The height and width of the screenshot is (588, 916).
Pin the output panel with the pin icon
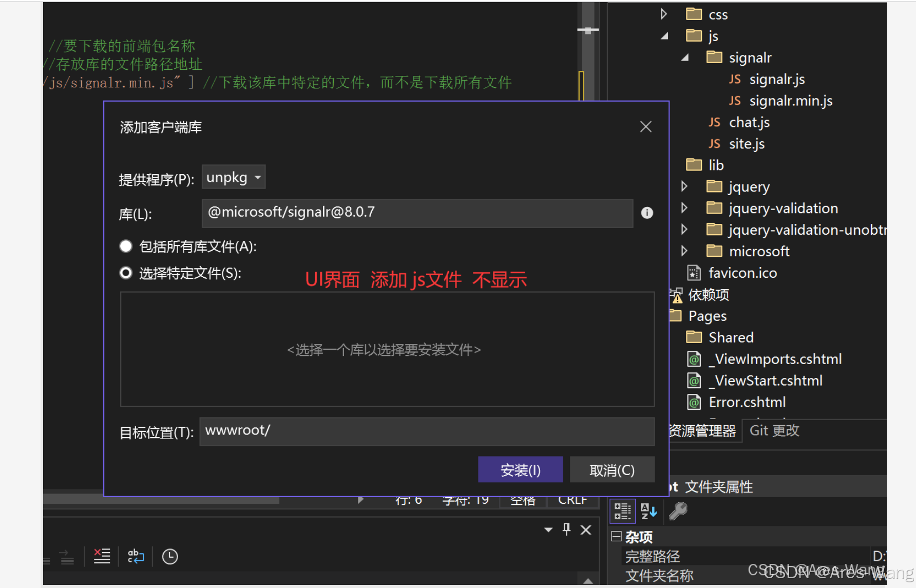[566, 529]
